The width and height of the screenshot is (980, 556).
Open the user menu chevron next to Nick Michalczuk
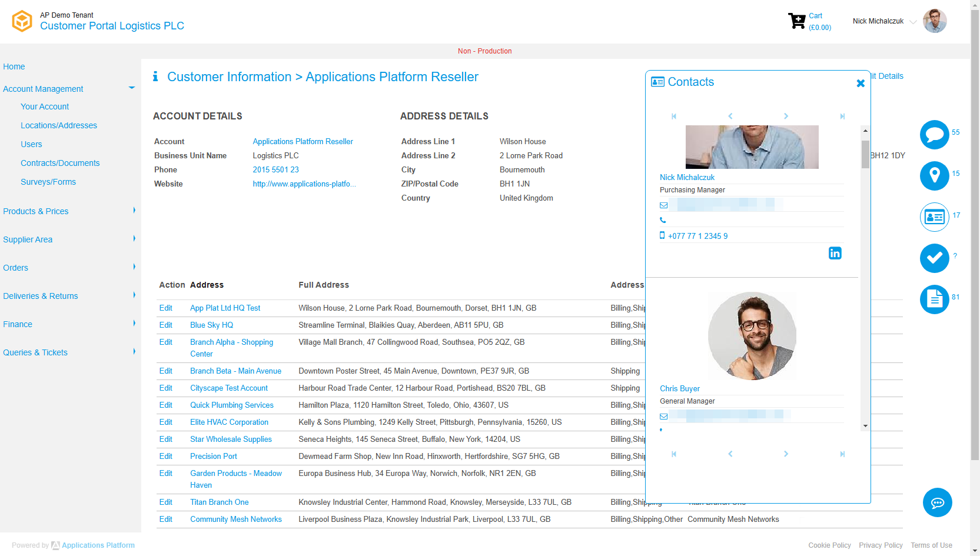pyautogui.click(x=913, y=22)
